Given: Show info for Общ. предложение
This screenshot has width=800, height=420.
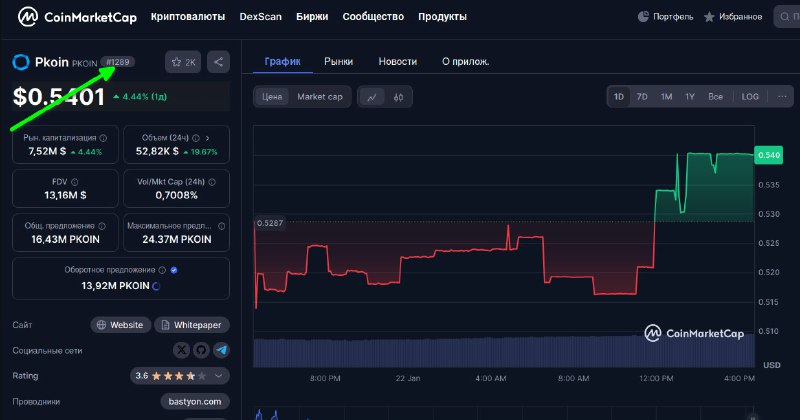Looking at the screenshot, I should [102, 226].
